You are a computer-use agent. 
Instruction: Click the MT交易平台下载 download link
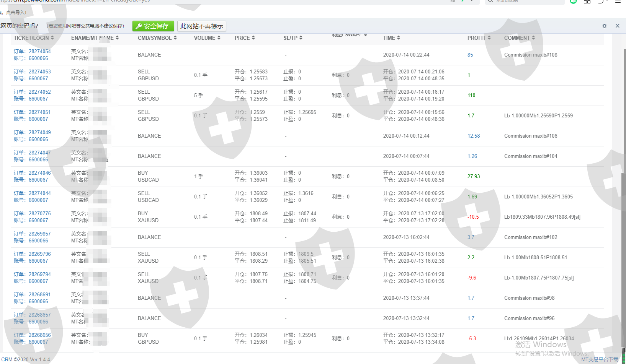[600, 359]
